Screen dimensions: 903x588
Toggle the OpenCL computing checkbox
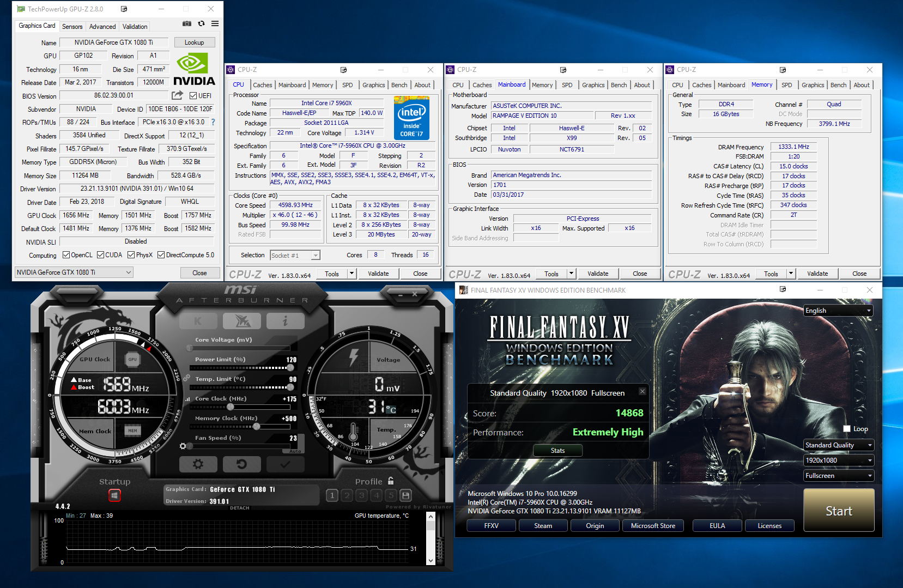click(66, 254)
